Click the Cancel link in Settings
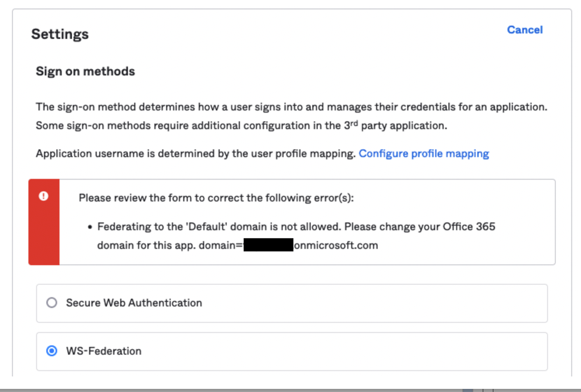581x392 pixels. coord(525,30)
